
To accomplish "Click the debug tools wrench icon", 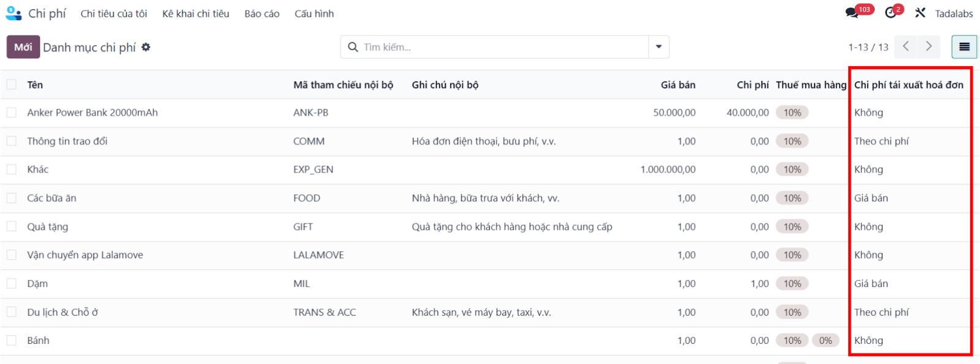I will [920, 13].
